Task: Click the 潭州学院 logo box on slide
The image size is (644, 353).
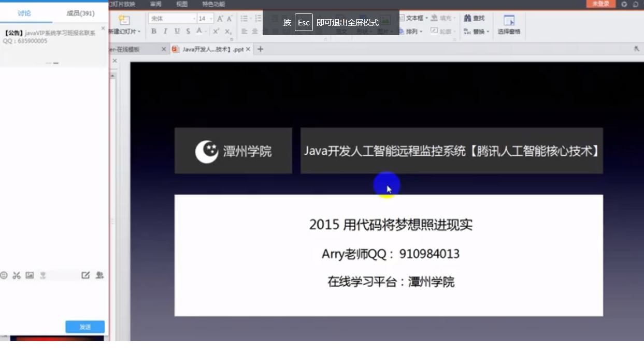Action: click(233, 151)
